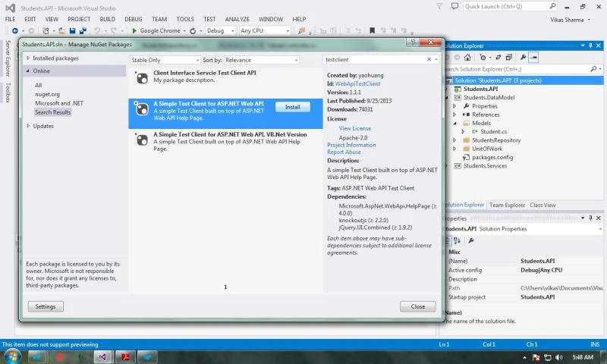Screen dimensions: 607x364
Task: Click the Report Abuse link
Action: tap(344, 152)
